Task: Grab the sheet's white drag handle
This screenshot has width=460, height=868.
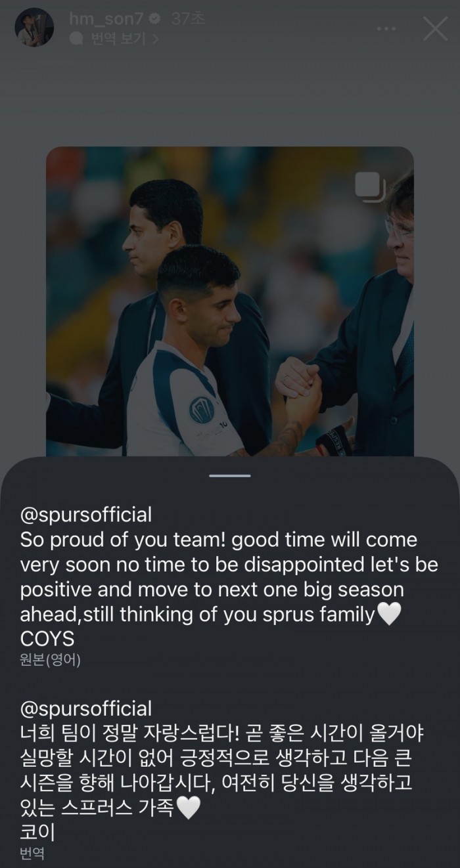Action: pos(230,475)
